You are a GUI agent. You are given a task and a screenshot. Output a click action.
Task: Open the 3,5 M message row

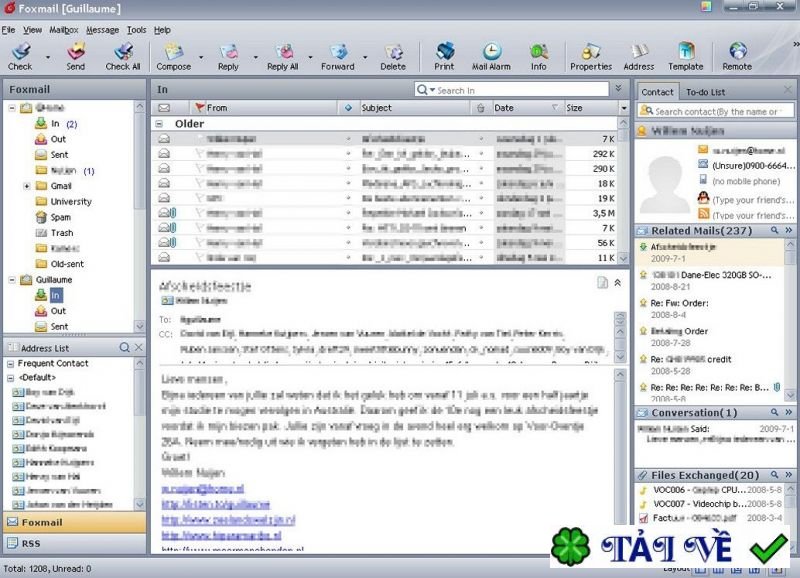coord(384,213)
